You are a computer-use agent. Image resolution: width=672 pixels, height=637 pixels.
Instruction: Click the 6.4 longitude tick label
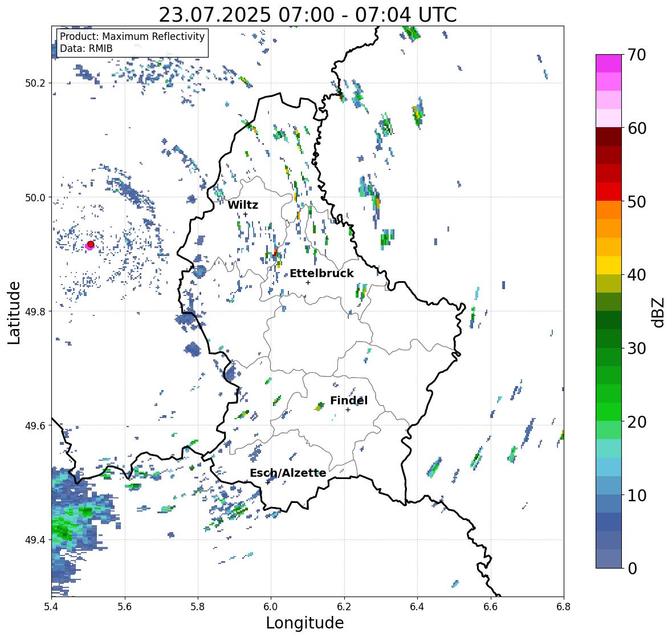point(417,607)
